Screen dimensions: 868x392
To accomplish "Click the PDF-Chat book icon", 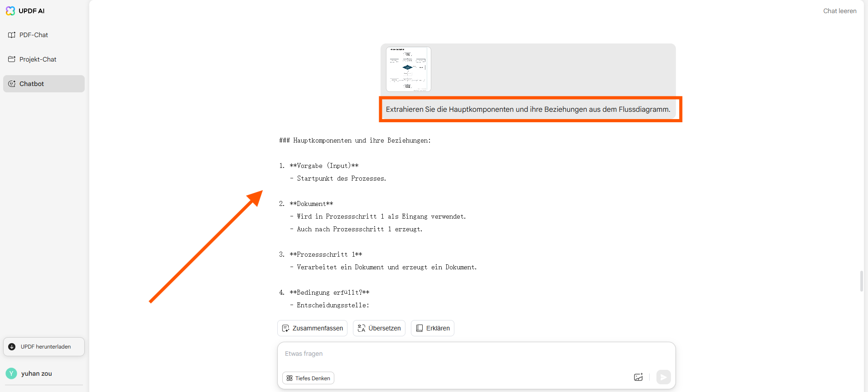I will 12,35.
